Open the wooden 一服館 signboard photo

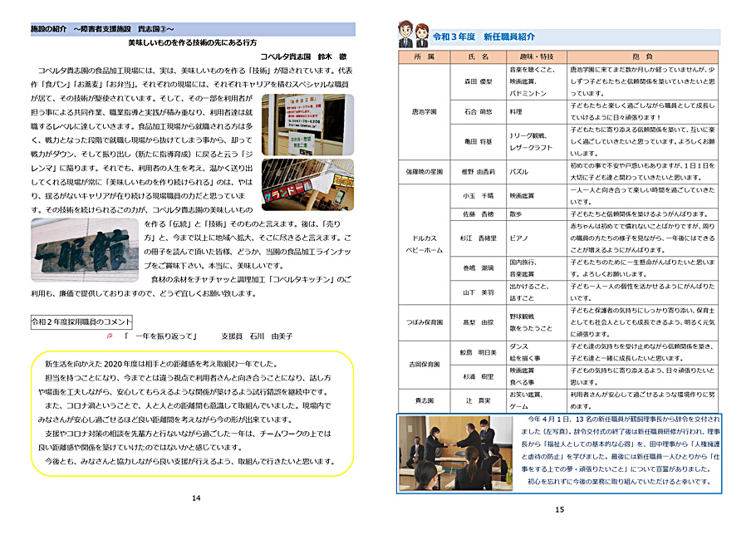pyautogui.click(x=85, y=250)
